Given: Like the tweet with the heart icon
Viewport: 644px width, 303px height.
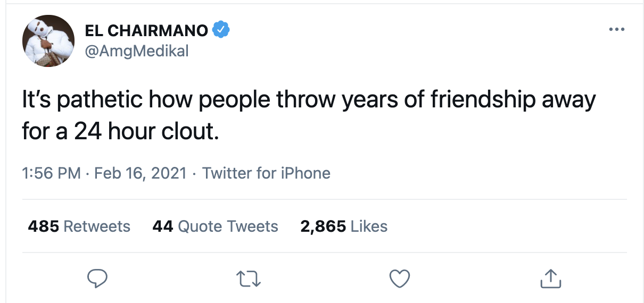Looking at the screenshot, I should (x=400, y=278).
